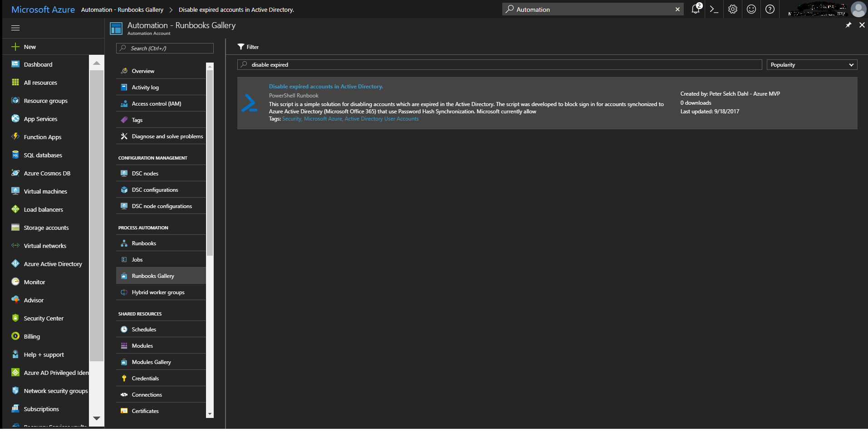The image size is (868, 432).
Task: Select Activity log menu item
Action: 161,87
